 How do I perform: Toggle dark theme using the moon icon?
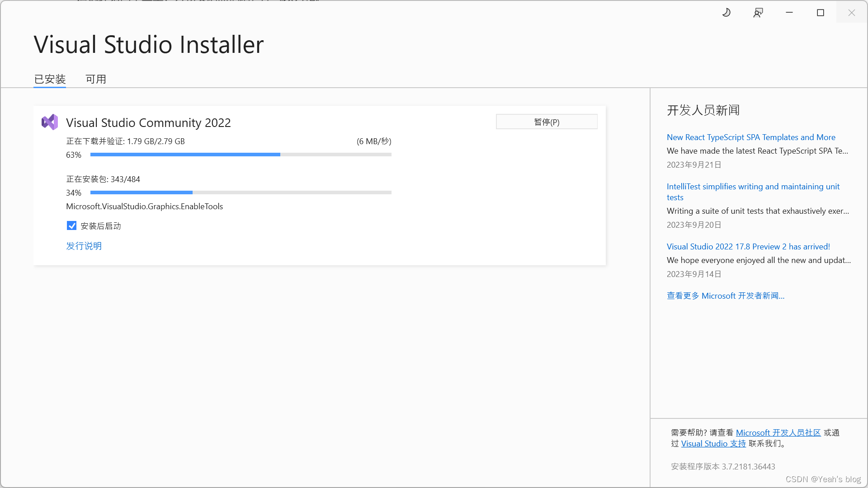pyautogui.click(x=726, y=12)
